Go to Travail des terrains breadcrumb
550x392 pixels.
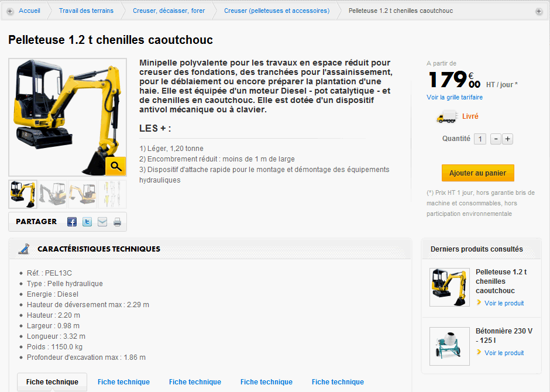tap(86, 11)
